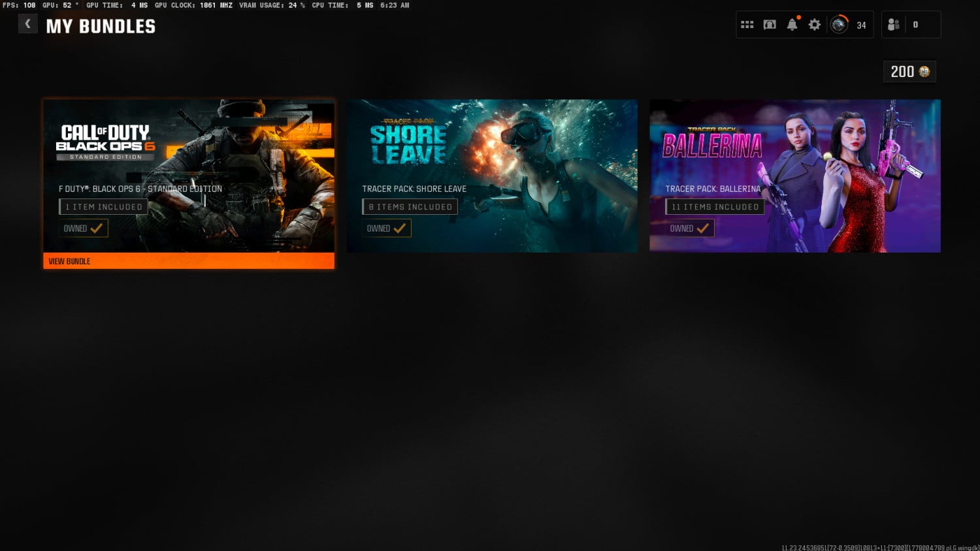This screenshot has height=551, width=980.
Task: Click the 11 Items Included label
Action: coord(715,207)
